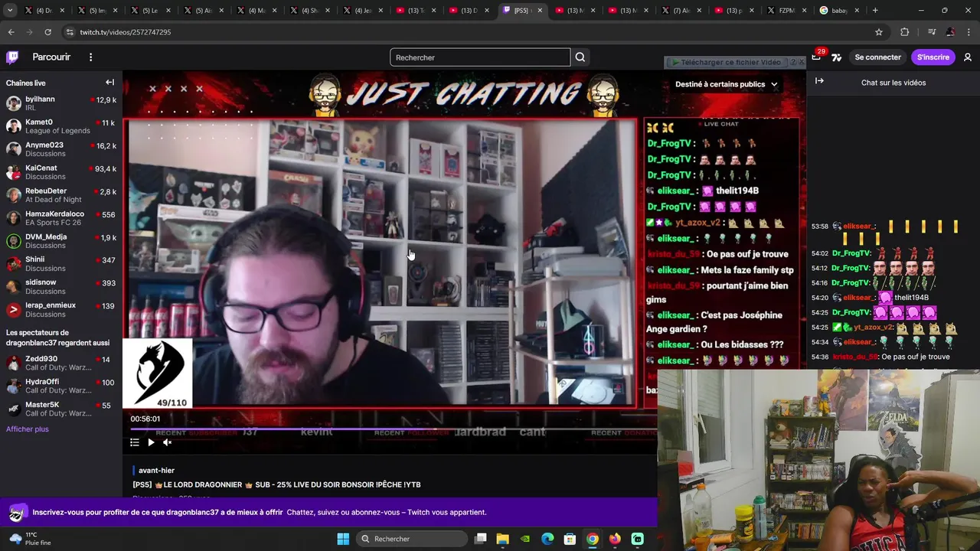This screenshot has width=980, height=551.
Task: Bookmark this page with the star icon
Action: [x=879, y=32]
